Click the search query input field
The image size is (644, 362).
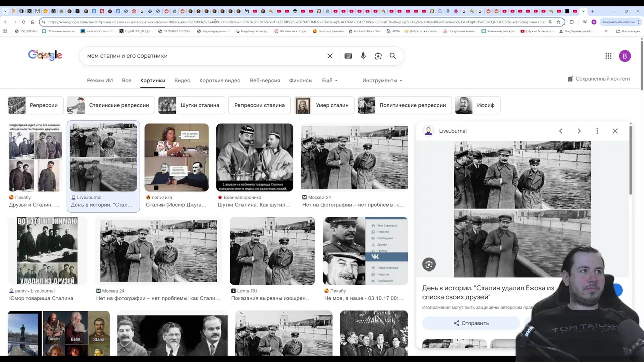pyautogui.click(x=204, y=56)
